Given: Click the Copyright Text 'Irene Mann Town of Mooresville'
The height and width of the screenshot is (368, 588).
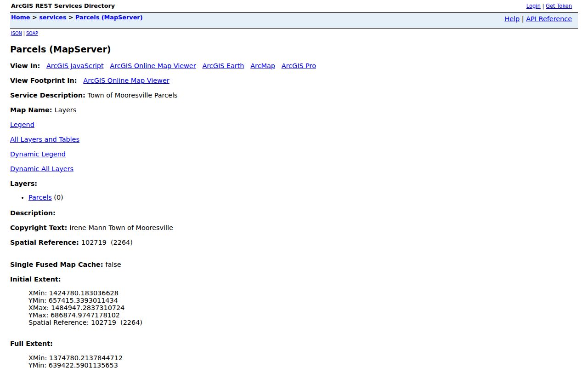Looking at the screenshot, I should (x=121, y=228).
